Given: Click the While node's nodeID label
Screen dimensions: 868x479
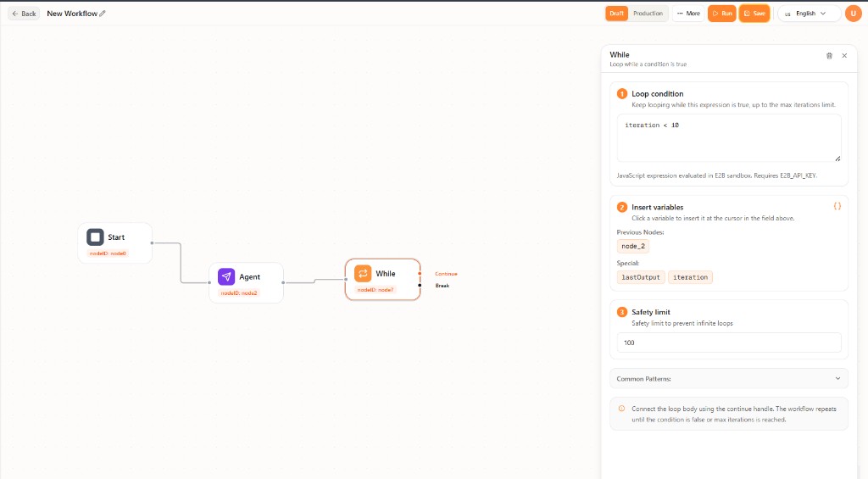Looking at the screenshot, I should pos(376,290).
